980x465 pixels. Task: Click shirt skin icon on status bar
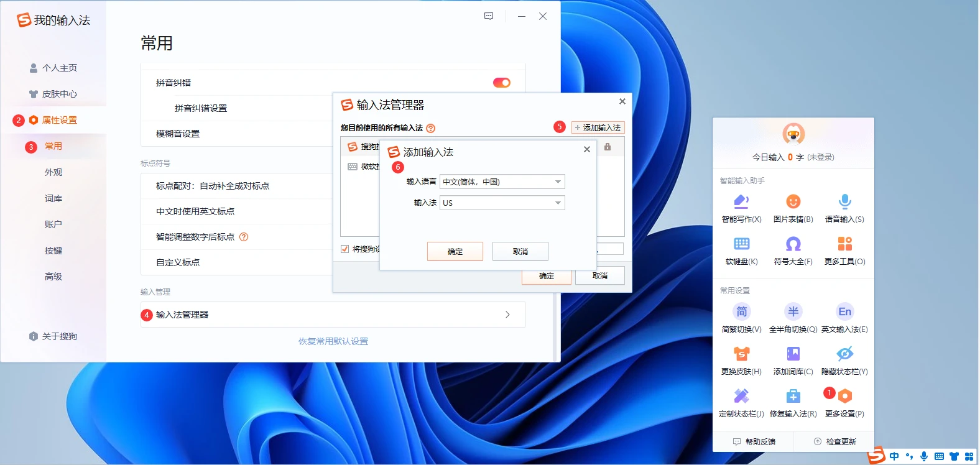click(954, 456)
